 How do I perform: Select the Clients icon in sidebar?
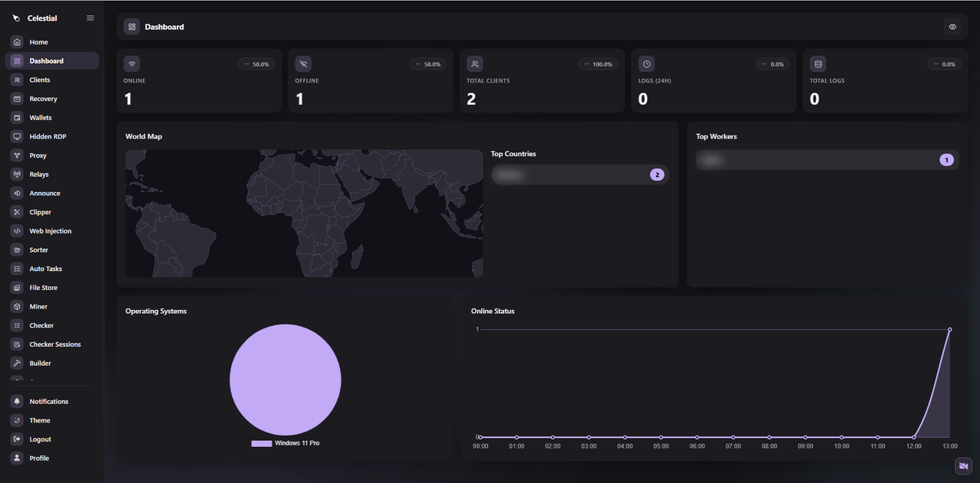pyautogui.click(x=17, y=80)
